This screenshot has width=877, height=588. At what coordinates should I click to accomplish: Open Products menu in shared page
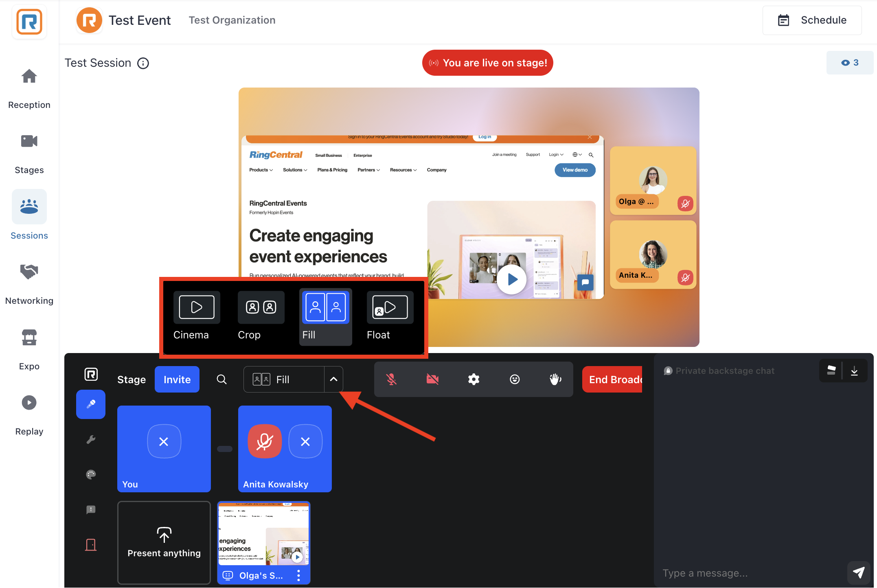tap(261, 170)
